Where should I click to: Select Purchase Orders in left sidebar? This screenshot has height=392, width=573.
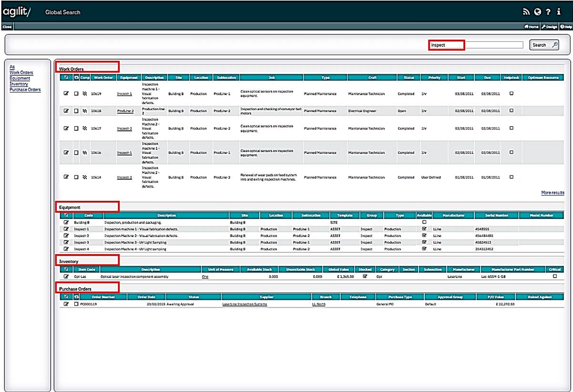pyautogui.click(x=25, y=90)
